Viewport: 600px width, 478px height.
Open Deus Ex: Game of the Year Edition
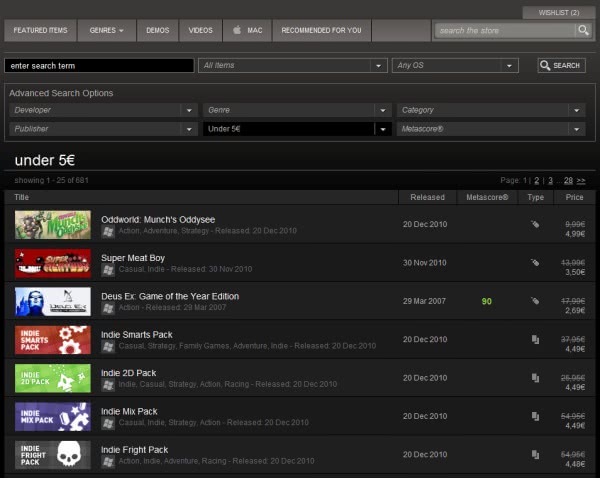(170, 296)
